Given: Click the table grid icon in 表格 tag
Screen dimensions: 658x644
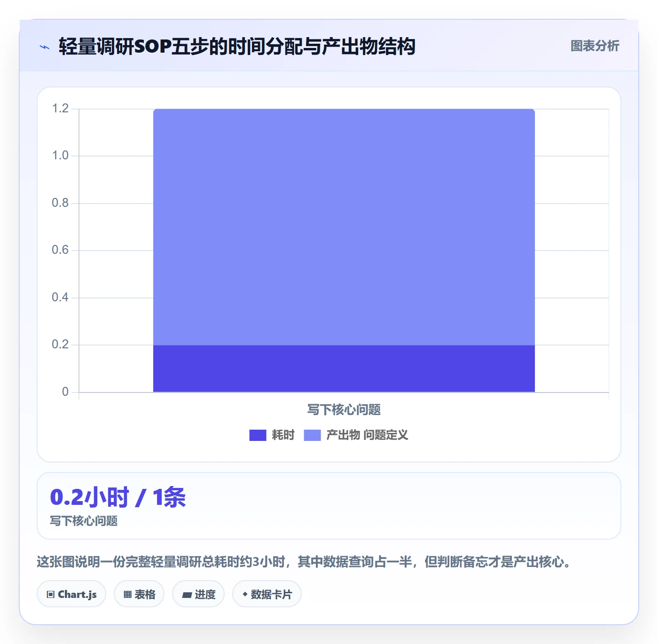Looking at the screenshot, I should [x=127, y=595].
